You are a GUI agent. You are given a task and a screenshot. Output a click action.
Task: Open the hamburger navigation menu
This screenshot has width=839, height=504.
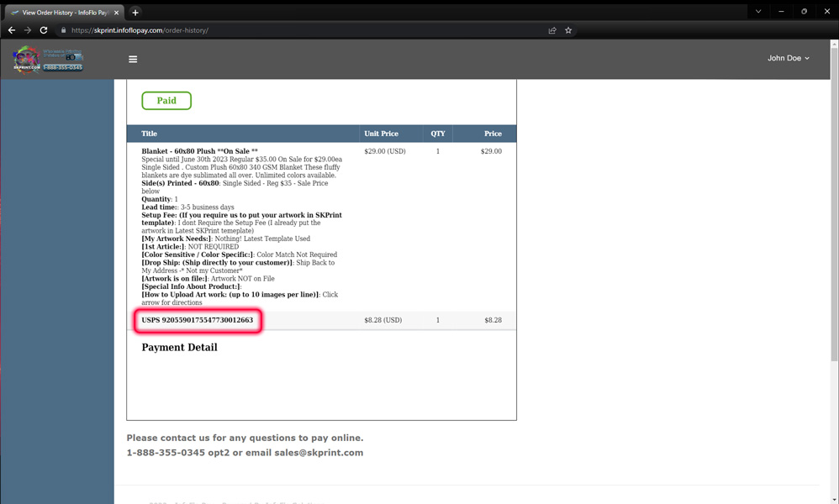point(133,60)
